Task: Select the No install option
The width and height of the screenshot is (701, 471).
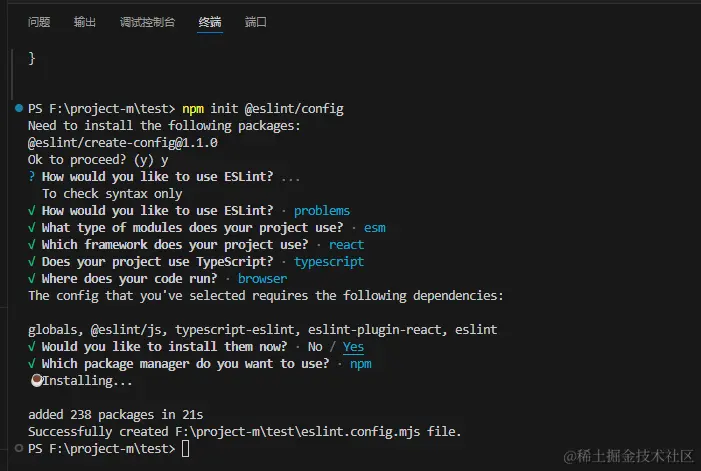Action: 316,347
